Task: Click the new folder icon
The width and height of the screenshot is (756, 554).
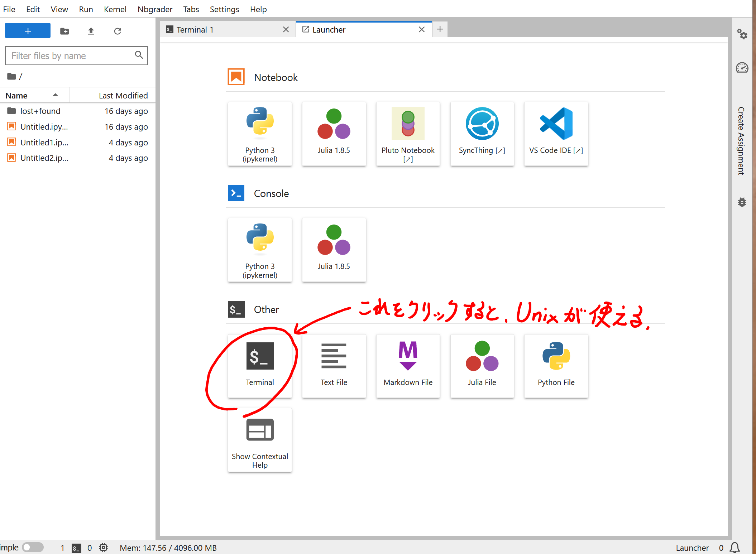Action: [x=64, y=31]
